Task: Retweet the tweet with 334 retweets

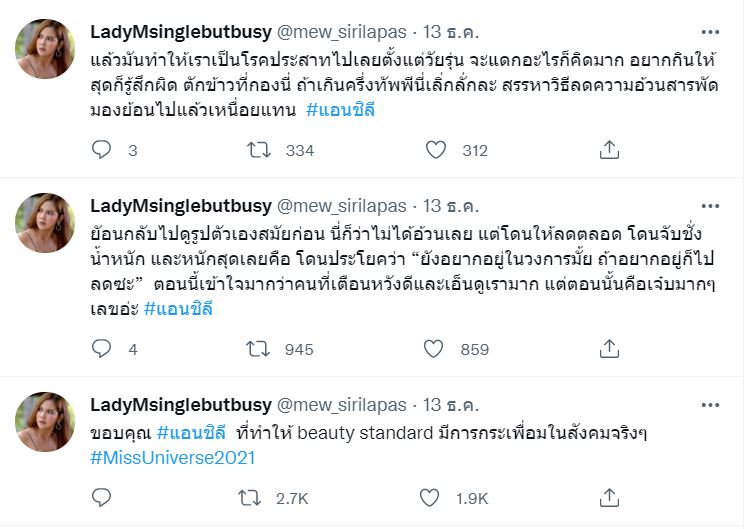Action: [258, 150]
